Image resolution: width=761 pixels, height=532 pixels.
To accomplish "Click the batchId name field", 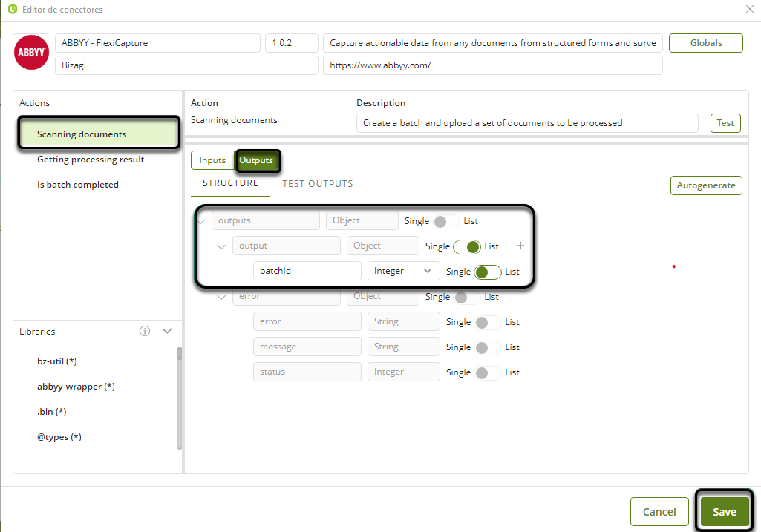I will (x=307, y=271).
